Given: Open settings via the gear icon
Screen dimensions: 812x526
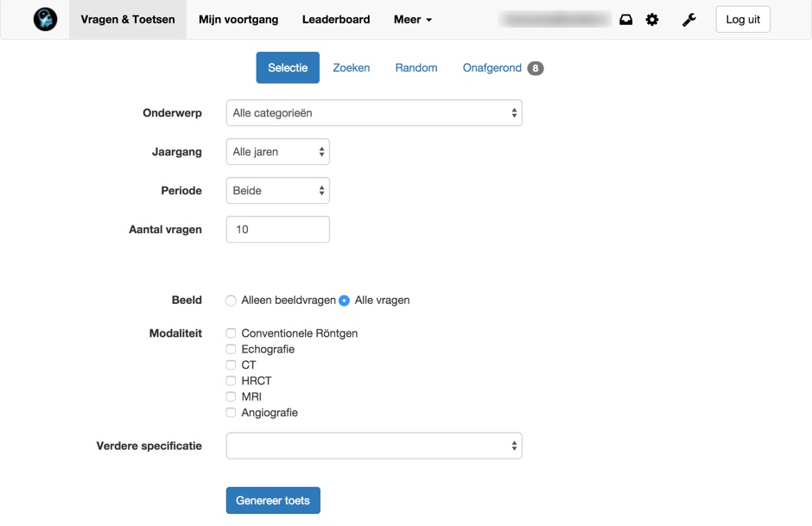Looking at the screenshot, I should (652, 20).
